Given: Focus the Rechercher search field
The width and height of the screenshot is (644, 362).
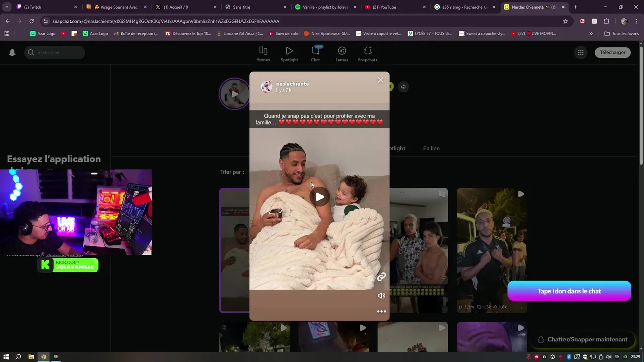Looking at the screenshot, I should [54, 52].
